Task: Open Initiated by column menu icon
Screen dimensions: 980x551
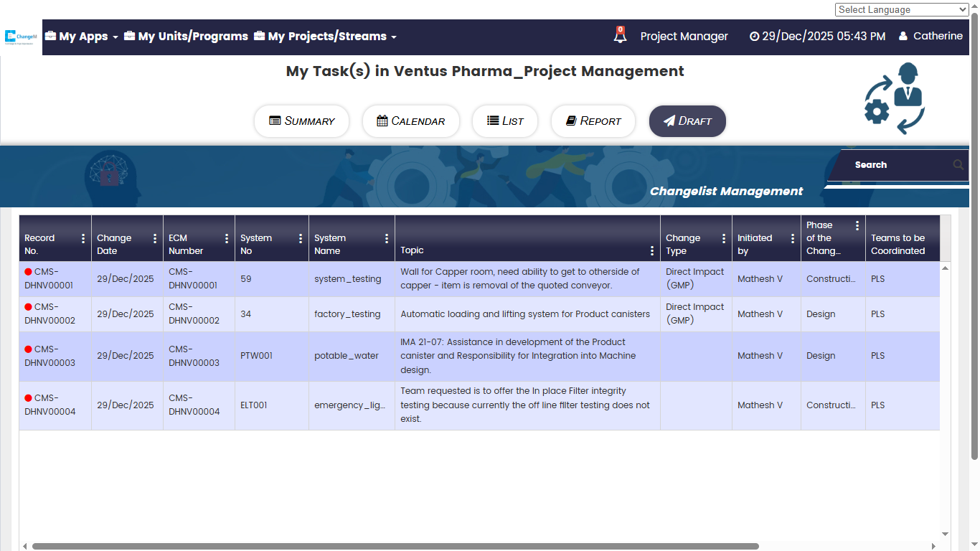Action: click(792, 239)
